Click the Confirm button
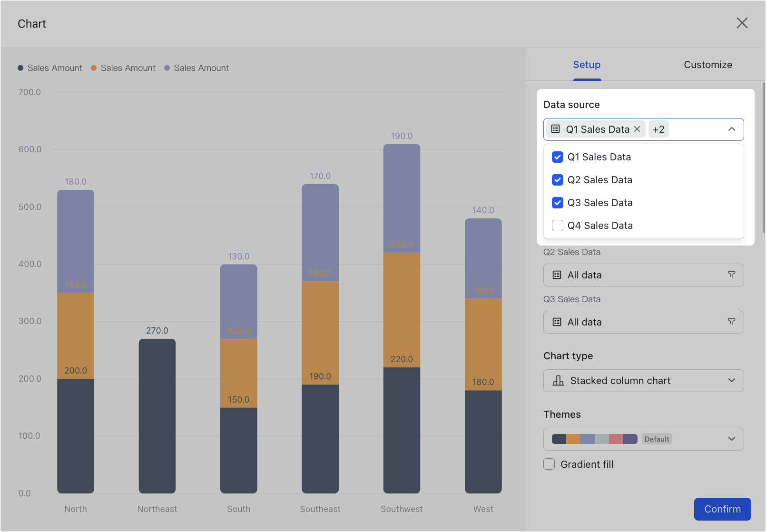Screen dimensions: 766x532 (722, 509)
